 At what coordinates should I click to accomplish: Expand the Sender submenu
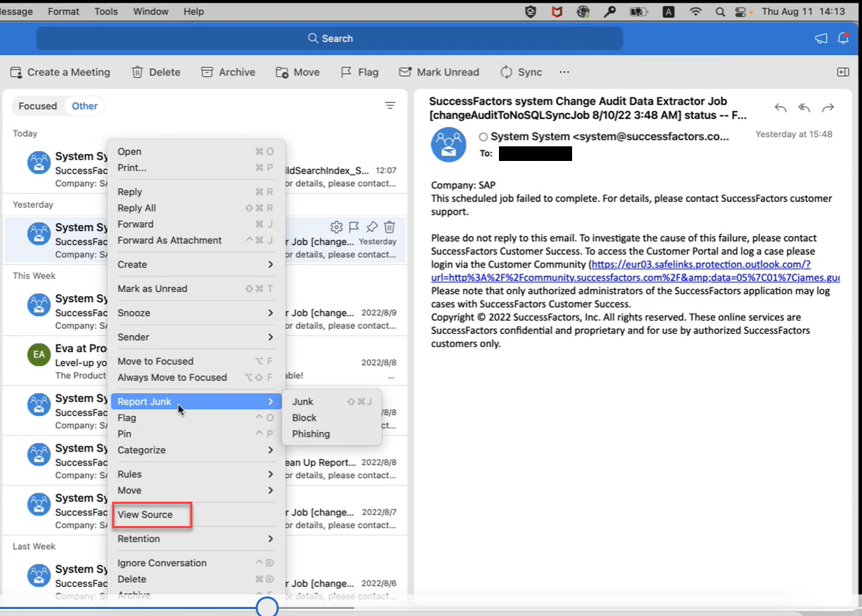195,337
